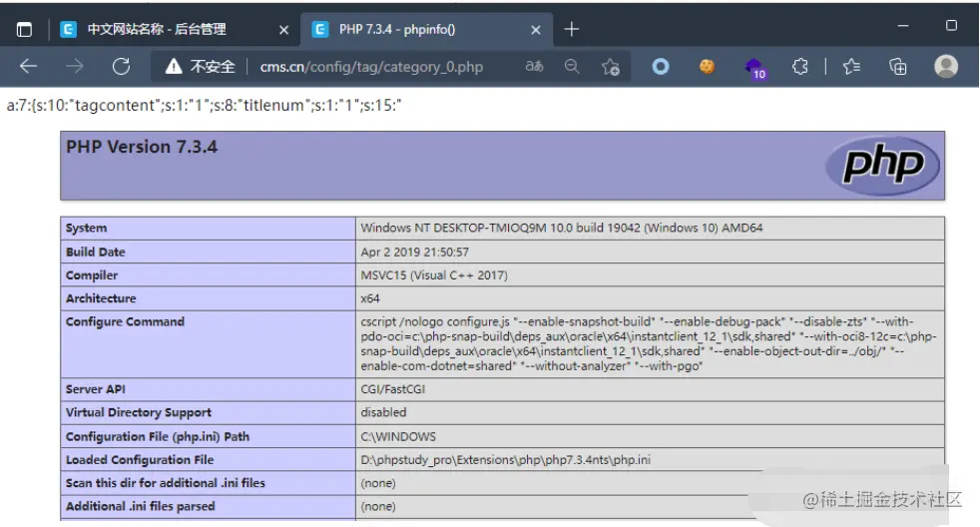Click the Loaded Configuration File label

pyautogui.click(x=140, y=459)
